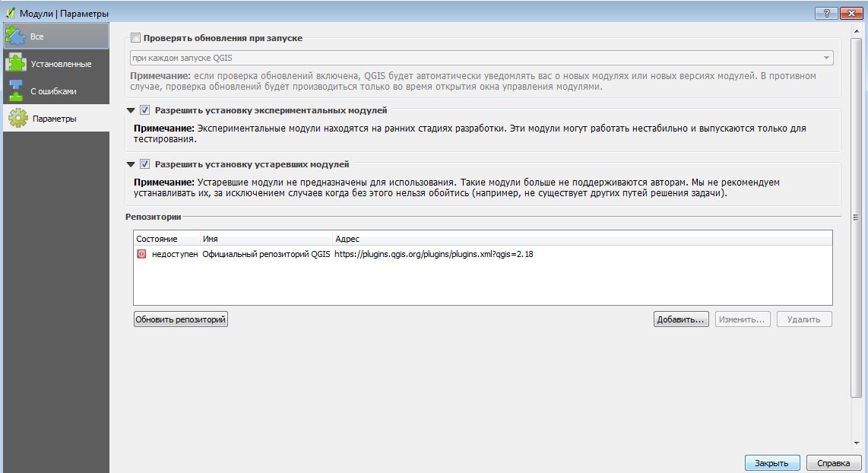Image resolution: width=868 pixels, height=473 pixels.
Task: Open help with the 'Справка' button
Action: [834, 463]
